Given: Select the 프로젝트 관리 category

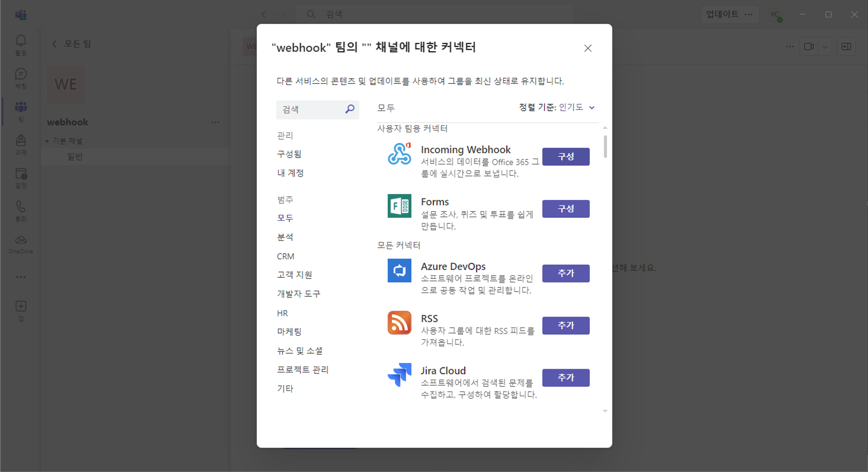Looking at the screenshot, I should coord(302,370).
